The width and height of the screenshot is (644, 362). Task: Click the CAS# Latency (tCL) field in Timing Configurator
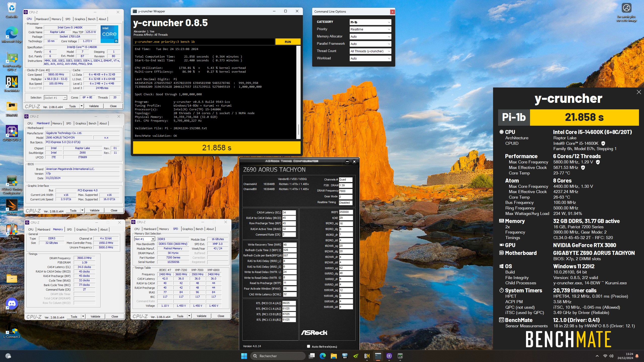289,212
